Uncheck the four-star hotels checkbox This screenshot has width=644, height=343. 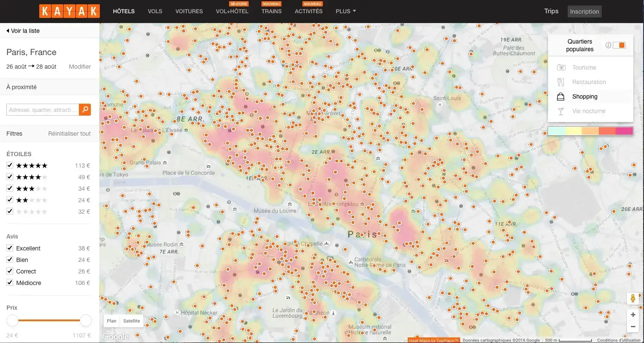tap(10, 177)
